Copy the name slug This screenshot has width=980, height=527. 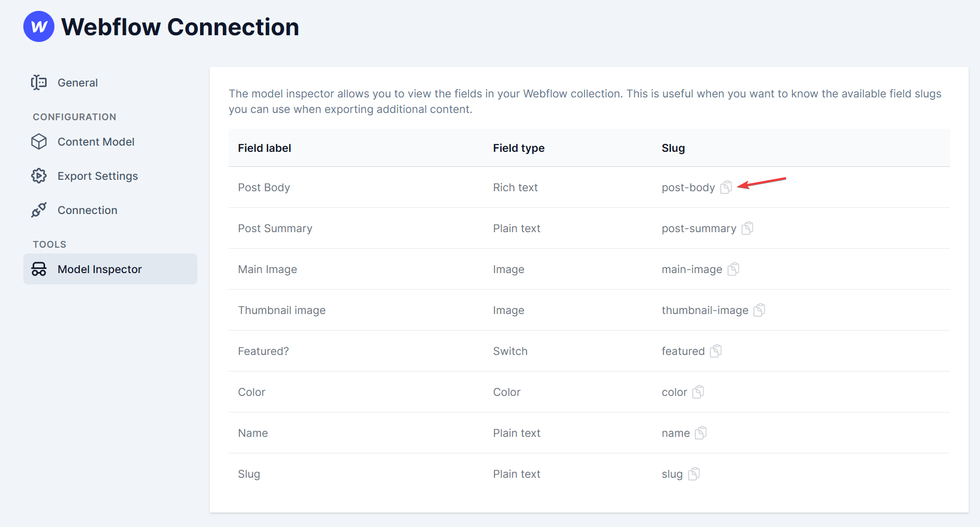(701, 433)
